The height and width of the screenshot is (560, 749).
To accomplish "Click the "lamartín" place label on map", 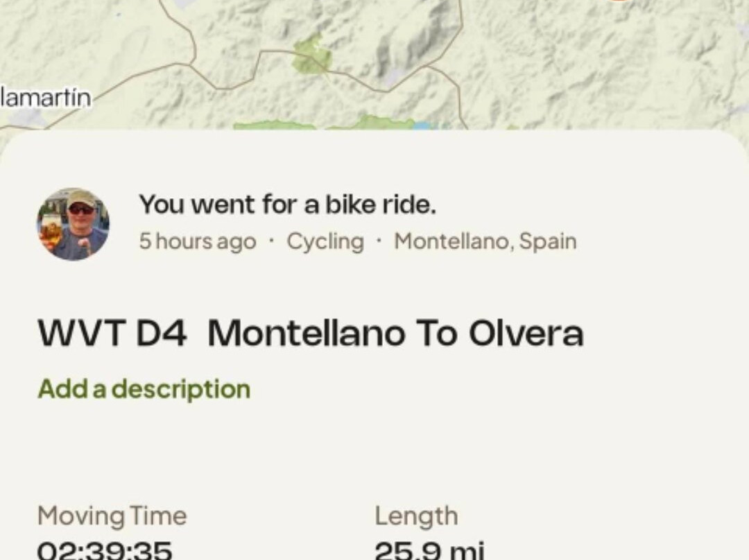I will (46, 98).
